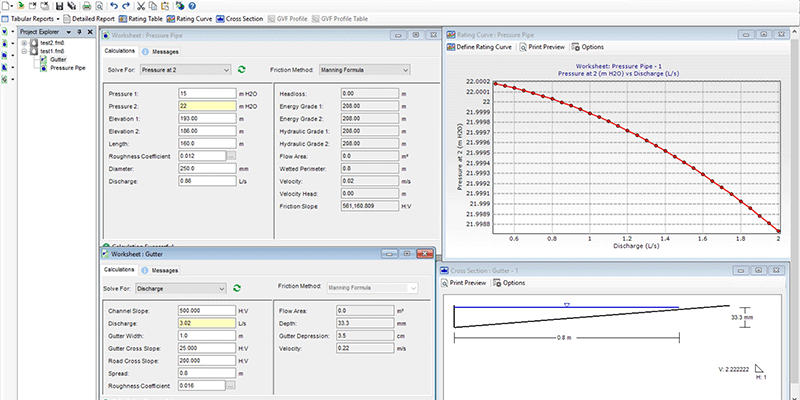Recalculate Pressure Pipe with green refresh icon
This screenshot has height=400, width=800.
tap(241, 70)
